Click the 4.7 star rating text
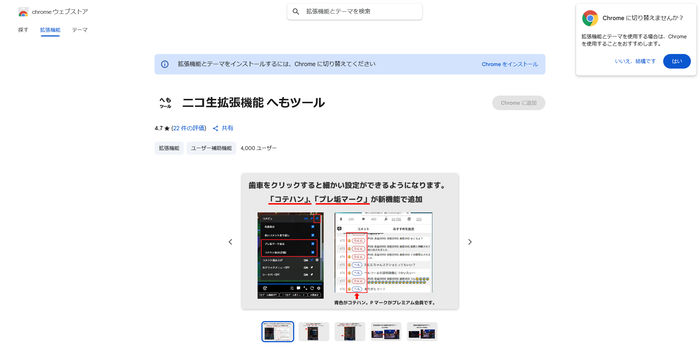The image size is (700, 363). pyautogui.click(x=162, y=128)
